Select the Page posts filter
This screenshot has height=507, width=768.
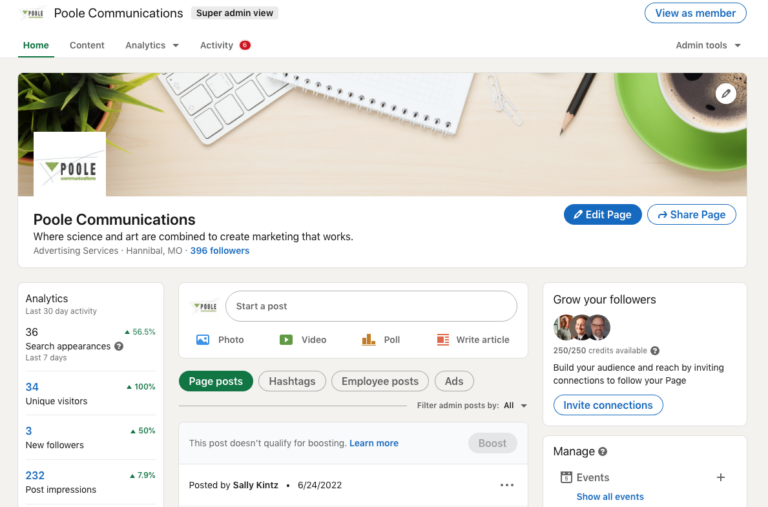pos(216,381)
